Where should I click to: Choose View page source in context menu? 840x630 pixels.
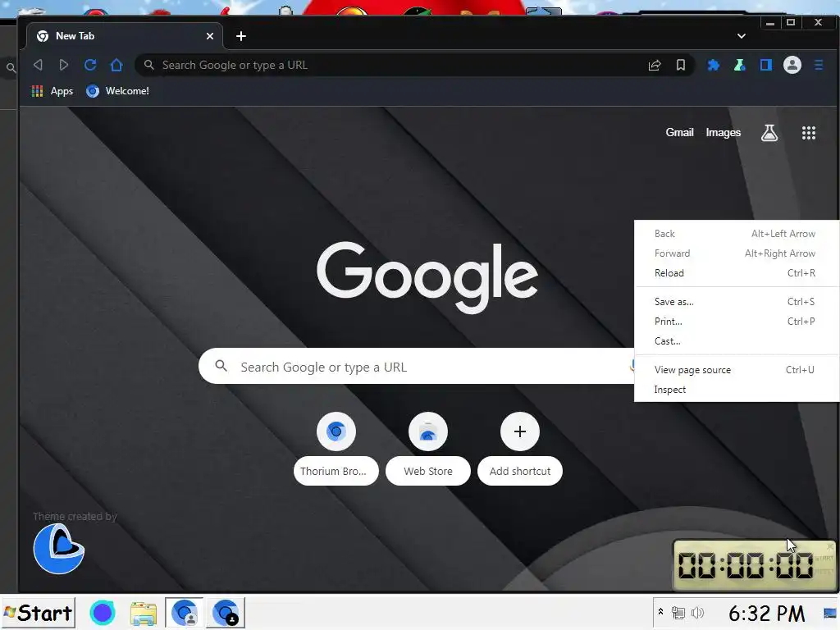click(x=737, y=370)
